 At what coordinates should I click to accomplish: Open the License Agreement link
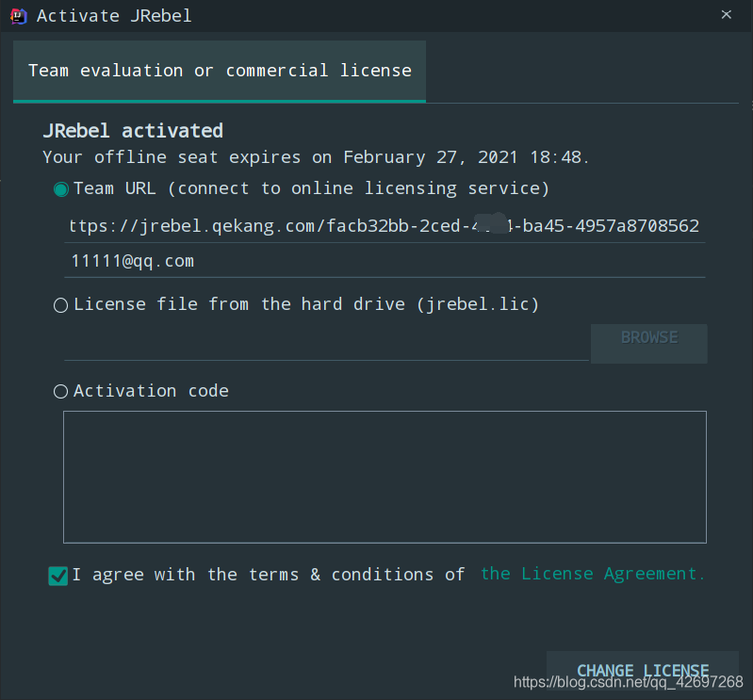(x=592, y=574)
